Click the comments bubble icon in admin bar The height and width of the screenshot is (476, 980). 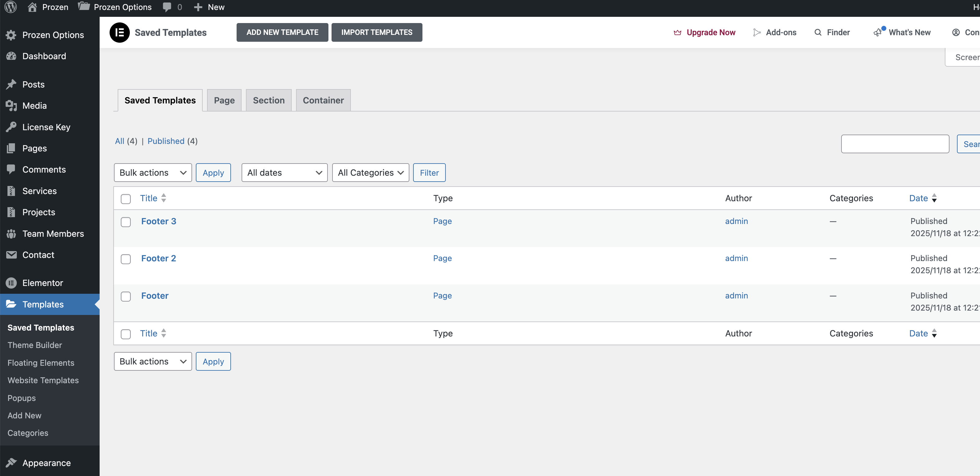point(167,7)
